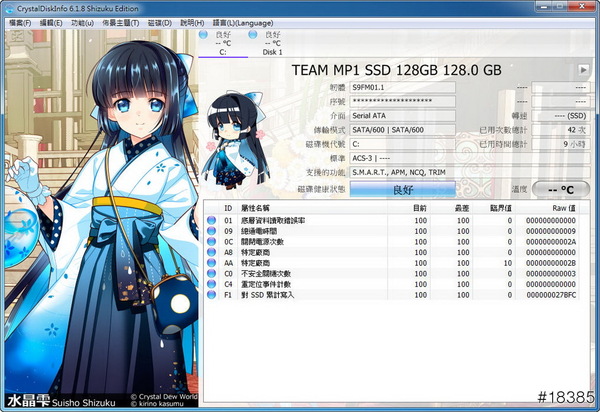Click the temperature -- °C button
Image resolution: width=600 pixels, height=412 pixels.
(560, 189)
